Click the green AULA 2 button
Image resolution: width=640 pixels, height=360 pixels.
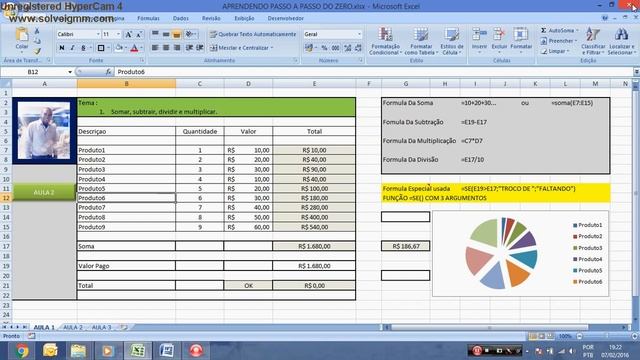click(44, 192)
